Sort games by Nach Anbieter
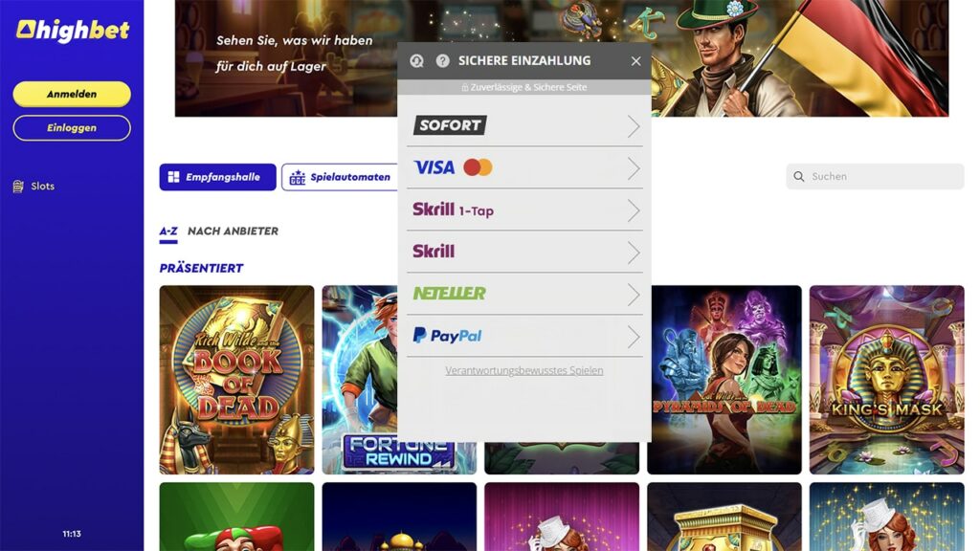The image size is (980, 551). click(234, 231)
